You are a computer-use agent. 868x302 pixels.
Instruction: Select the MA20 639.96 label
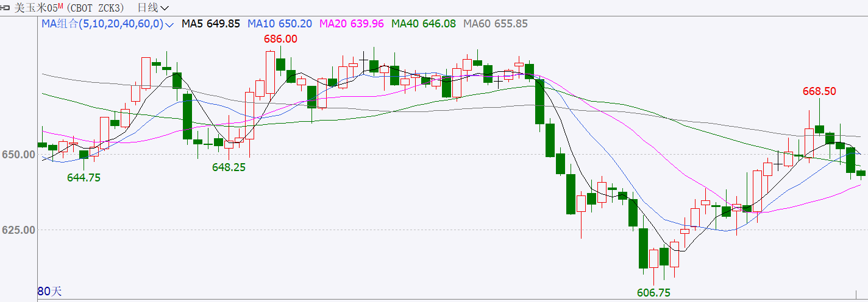point(352,24)
